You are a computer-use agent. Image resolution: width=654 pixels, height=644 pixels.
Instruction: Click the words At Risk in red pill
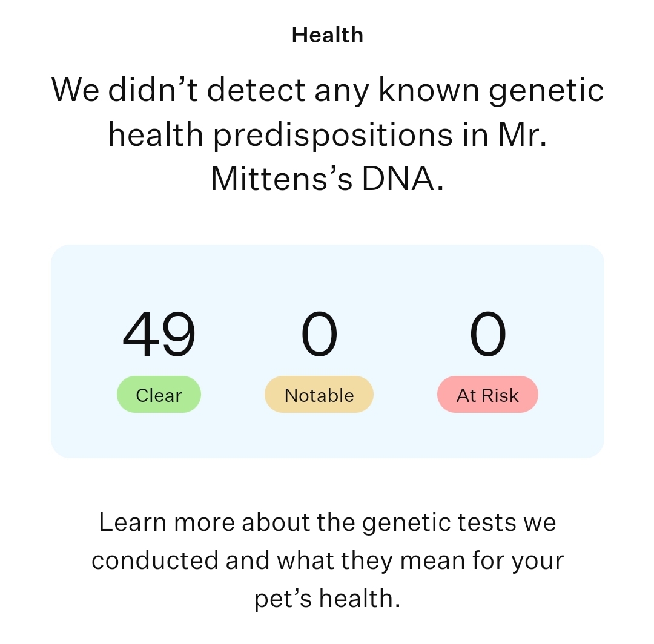point(487,395)
